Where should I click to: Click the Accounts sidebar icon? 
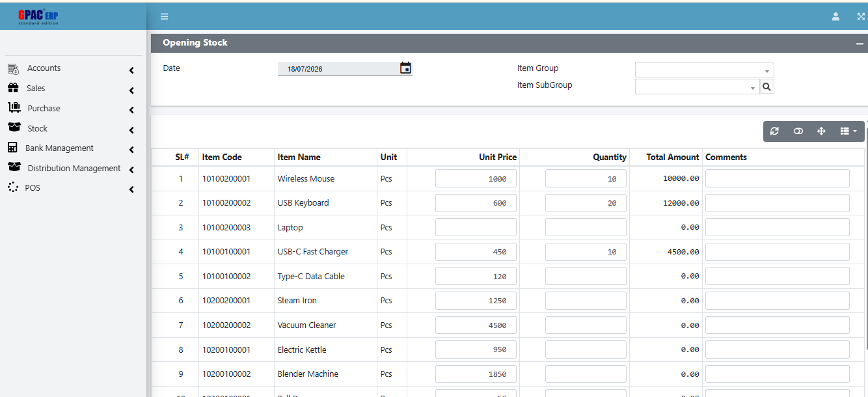coord(13,69)
